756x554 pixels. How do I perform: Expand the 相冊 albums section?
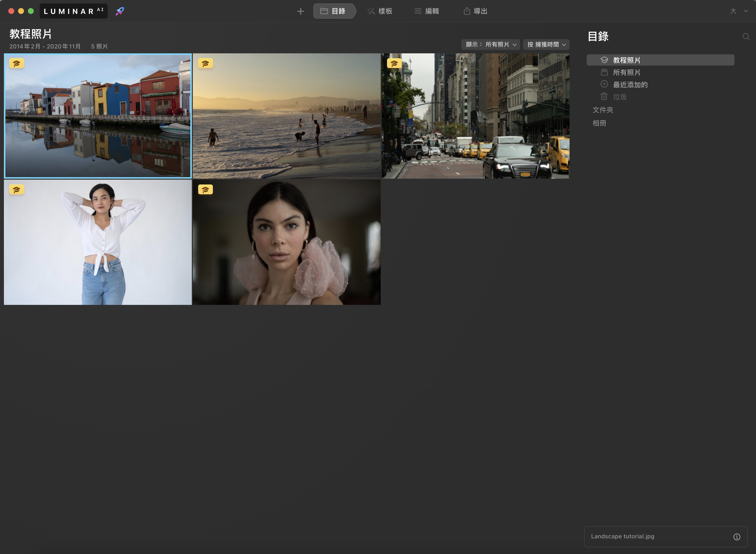tap(599, 123)
